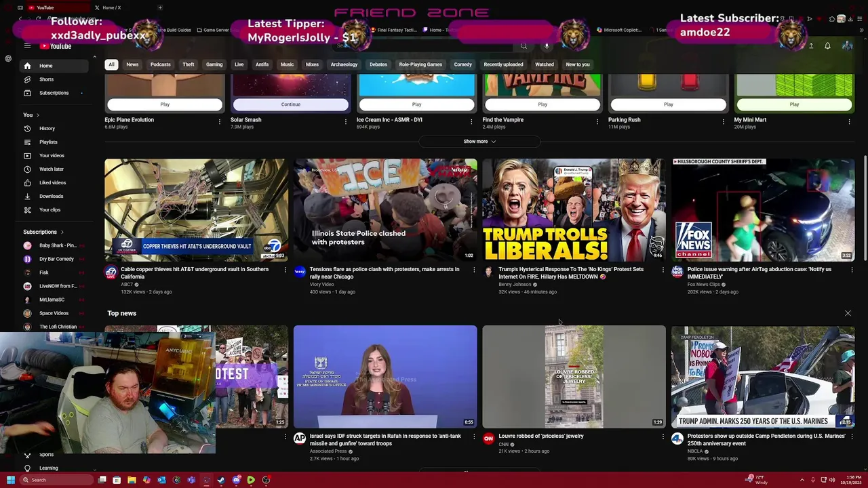The width and height of the screenshot is (868, 488).
Task: Show hidden system tray icons
Action: point(802,480)
